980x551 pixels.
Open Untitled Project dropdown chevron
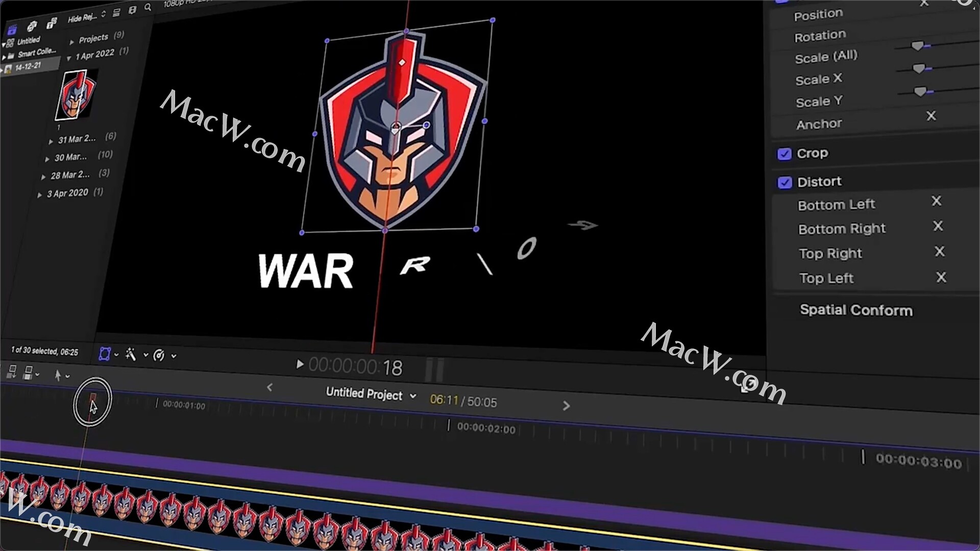coord(413,396)
